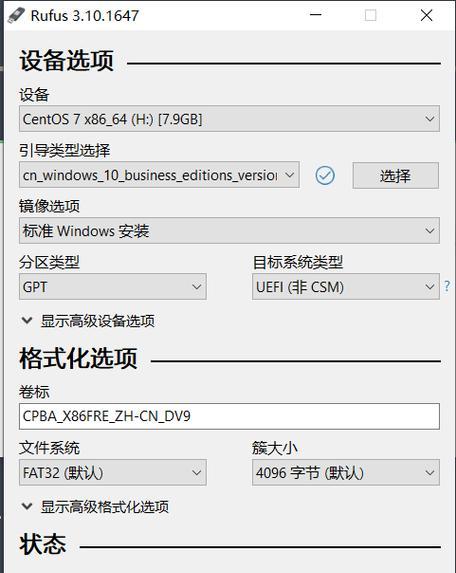Open the boot selection ISO dropdown

point(159,175)
